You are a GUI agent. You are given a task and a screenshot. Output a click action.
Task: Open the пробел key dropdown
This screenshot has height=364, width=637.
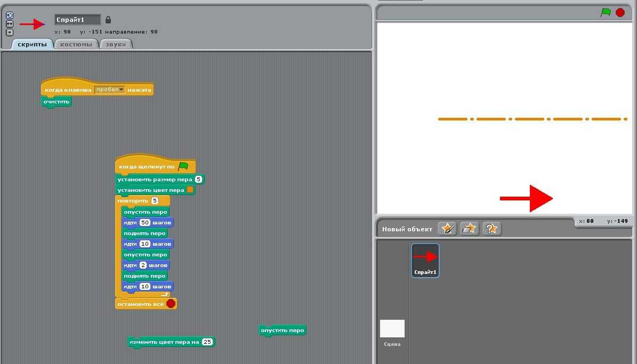click(x=109, y=90)
